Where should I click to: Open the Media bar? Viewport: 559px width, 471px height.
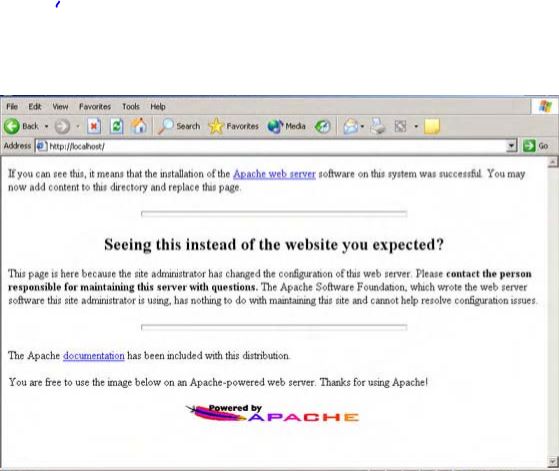click(x=287, y=126)
